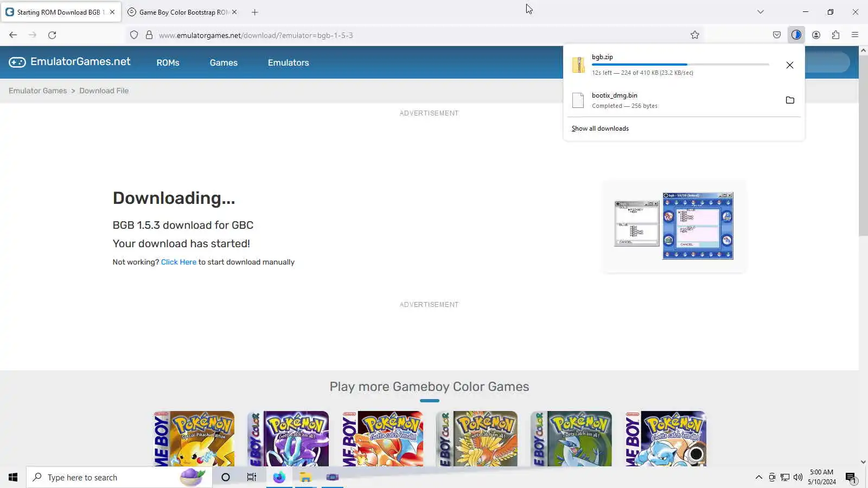Click the bgb.zip file icon

(578, 65)
